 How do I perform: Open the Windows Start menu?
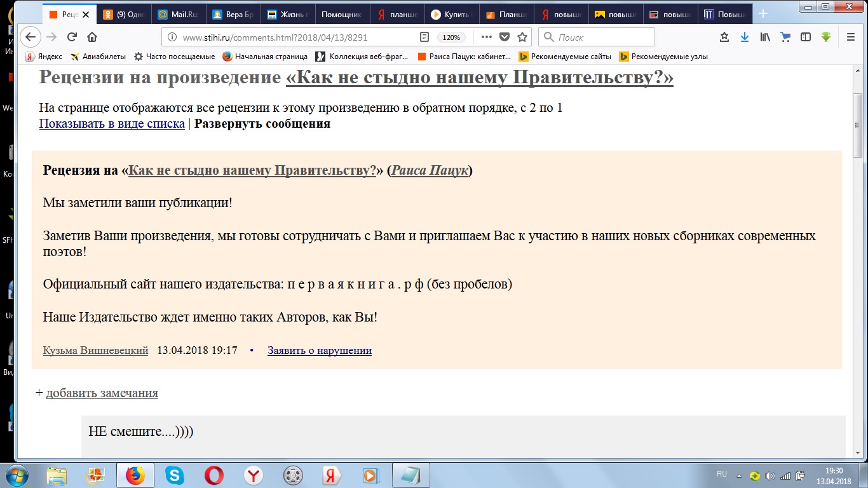pos(16,475)
